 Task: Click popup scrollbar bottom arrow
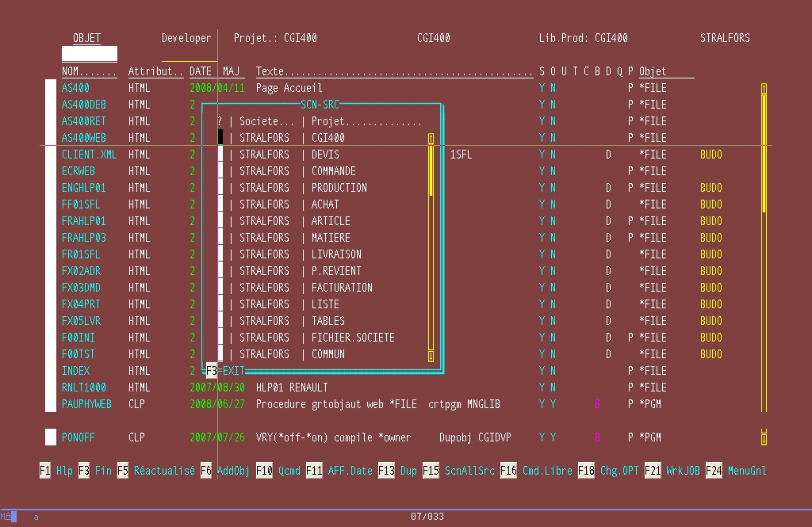pos(431,355)
